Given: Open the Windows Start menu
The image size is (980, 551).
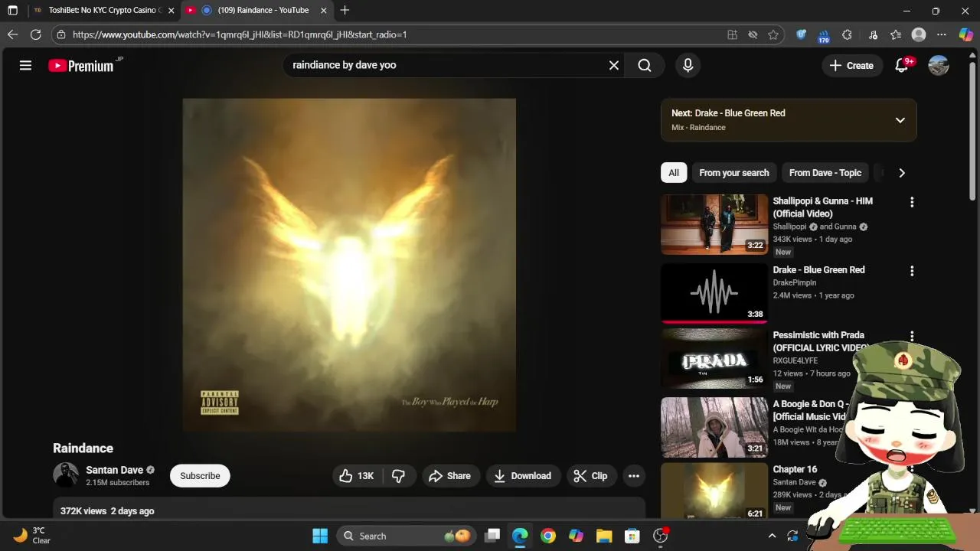Looking at the screenshot, I should tap(320, 536).
